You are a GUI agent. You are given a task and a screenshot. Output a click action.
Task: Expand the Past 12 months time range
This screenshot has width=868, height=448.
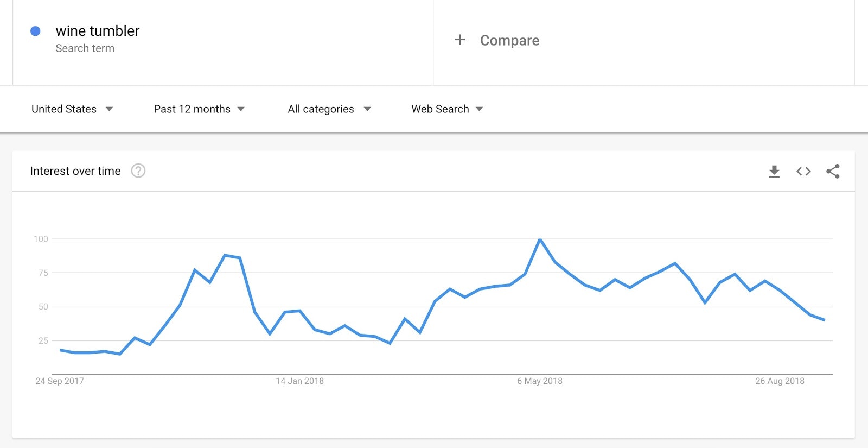[x=199, y=109]
